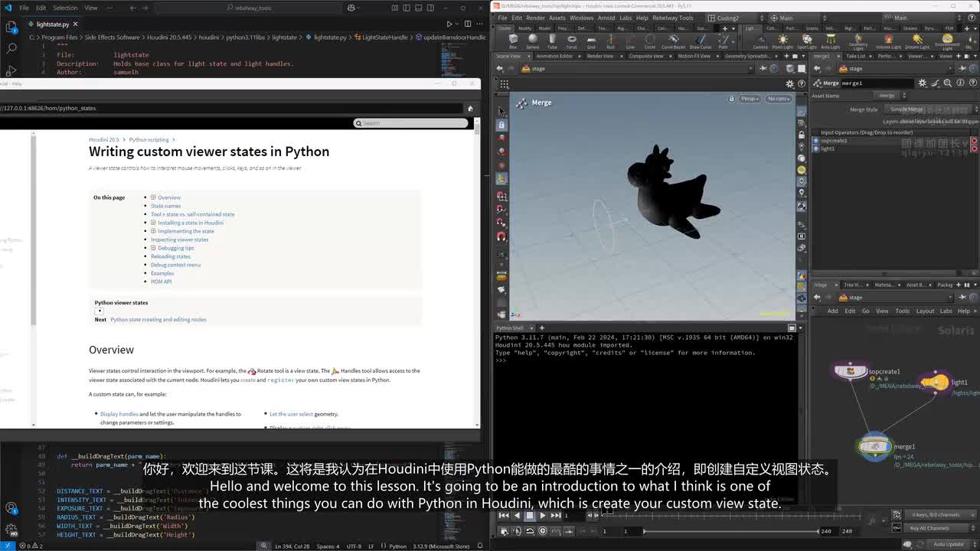Select the Curve Bezier shelf tool
980x551 pixels.
click(x=673, y=41)
